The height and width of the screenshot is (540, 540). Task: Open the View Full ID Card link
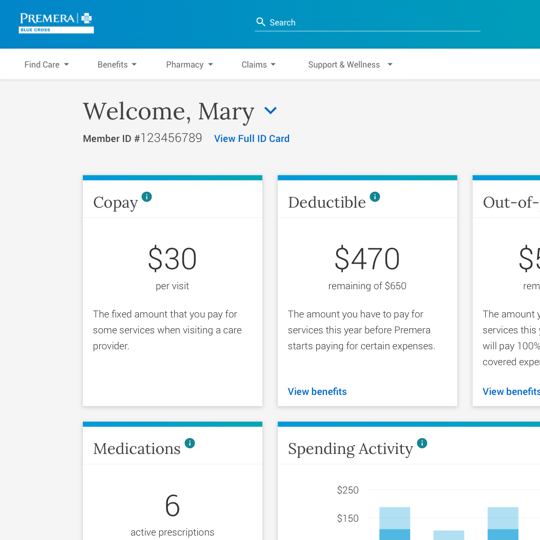coord(252,138)
